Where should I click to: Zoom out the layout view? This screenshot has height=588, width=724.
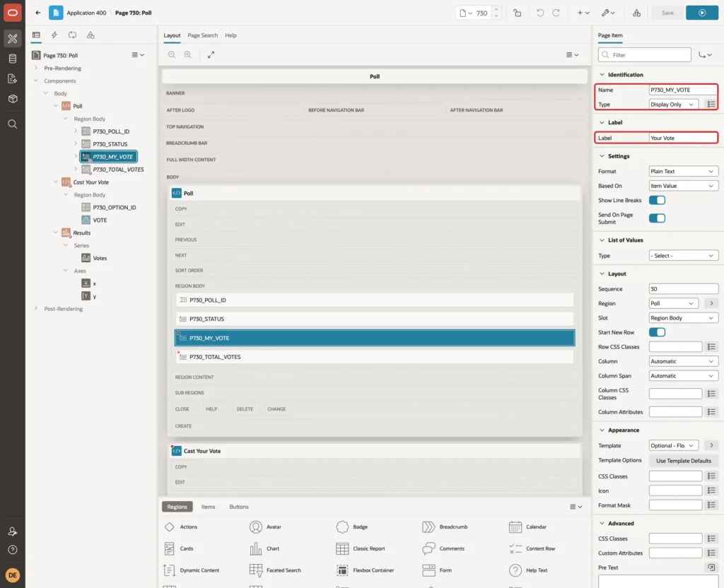pyautogui.click(x=172, y=54)
